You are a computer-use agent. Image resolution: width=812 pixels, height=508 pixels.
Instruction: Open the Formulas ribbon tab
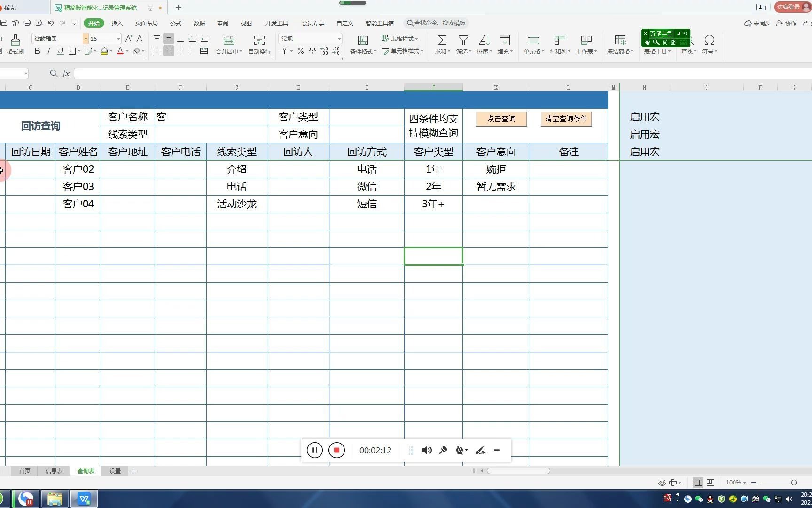(x=176, y=23)
